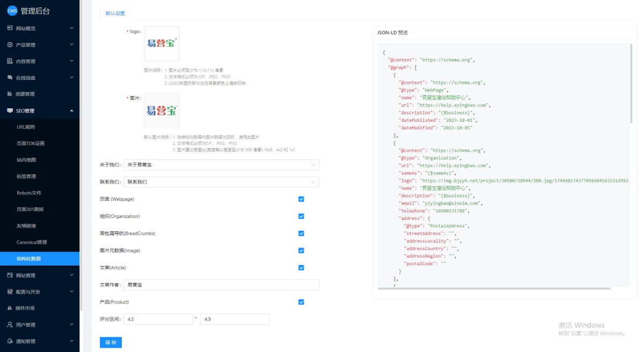Click the 网站概览 sidebar icon

(x=10, y=28)
